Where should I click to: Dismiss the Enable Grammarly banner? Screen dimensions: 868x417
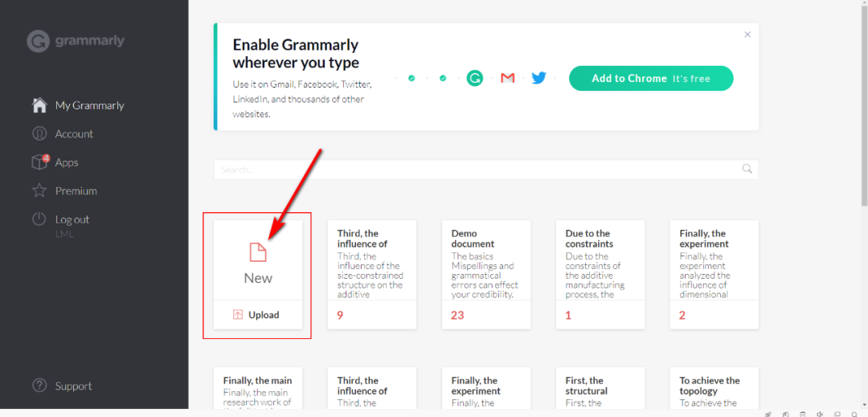tap(747, 35)
